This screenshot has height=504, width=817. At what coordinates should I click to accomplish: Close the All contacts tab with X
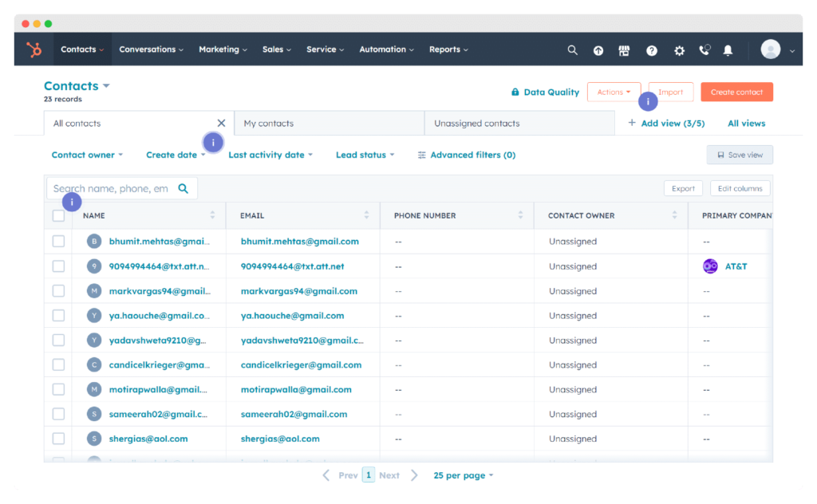click(222, 124)
